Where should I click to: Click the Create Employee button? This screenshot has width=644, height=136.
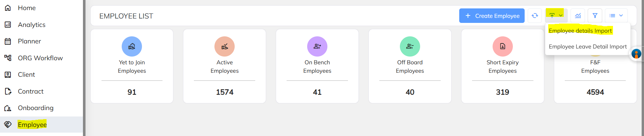tap(492, 16)
